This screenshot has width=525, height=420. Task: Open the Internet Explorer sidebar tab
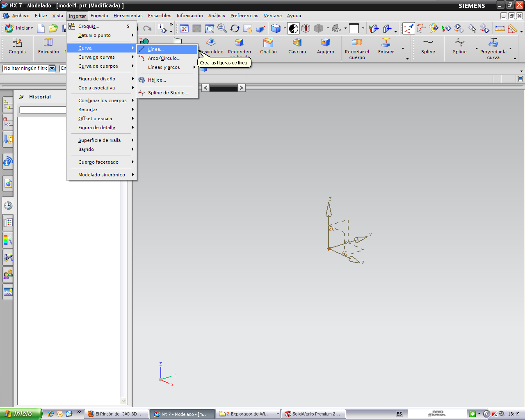tap(8, 183)
